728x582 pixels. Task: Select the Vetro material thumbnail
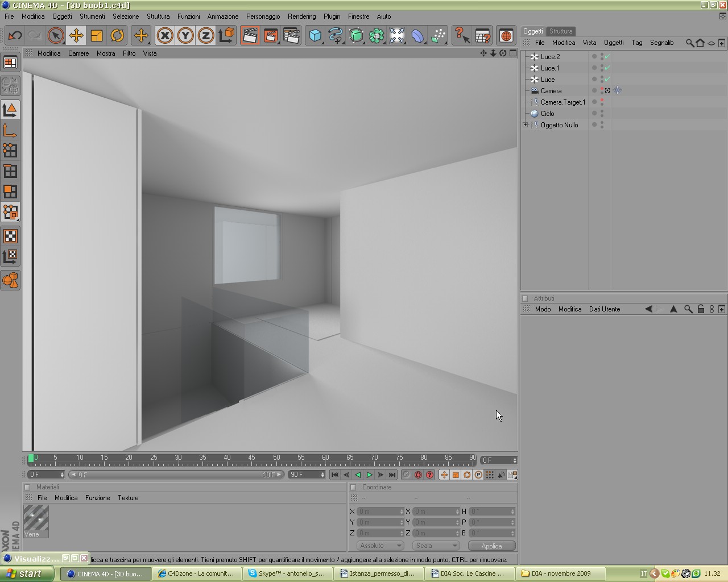pos(36,519)
